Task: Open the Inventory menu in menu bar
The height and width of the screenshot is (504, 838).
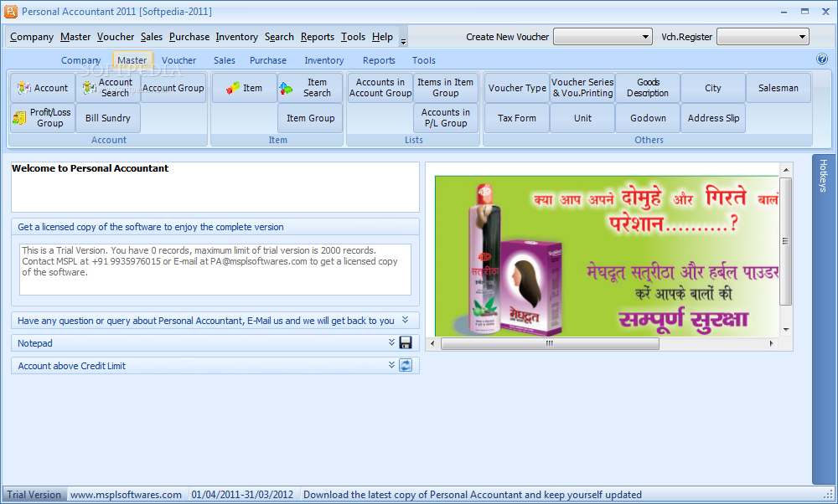Action: coord(237,37)
